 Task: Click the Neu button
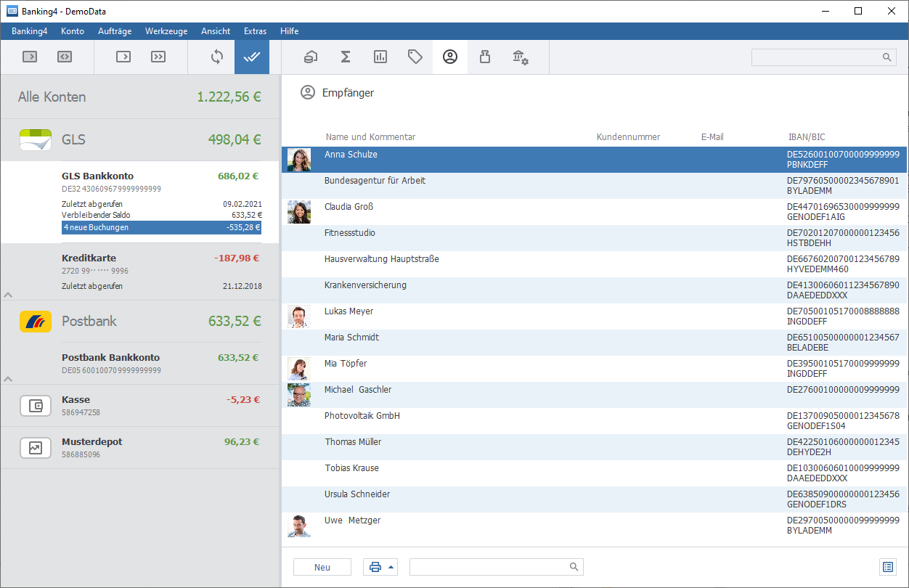[322, 567]
